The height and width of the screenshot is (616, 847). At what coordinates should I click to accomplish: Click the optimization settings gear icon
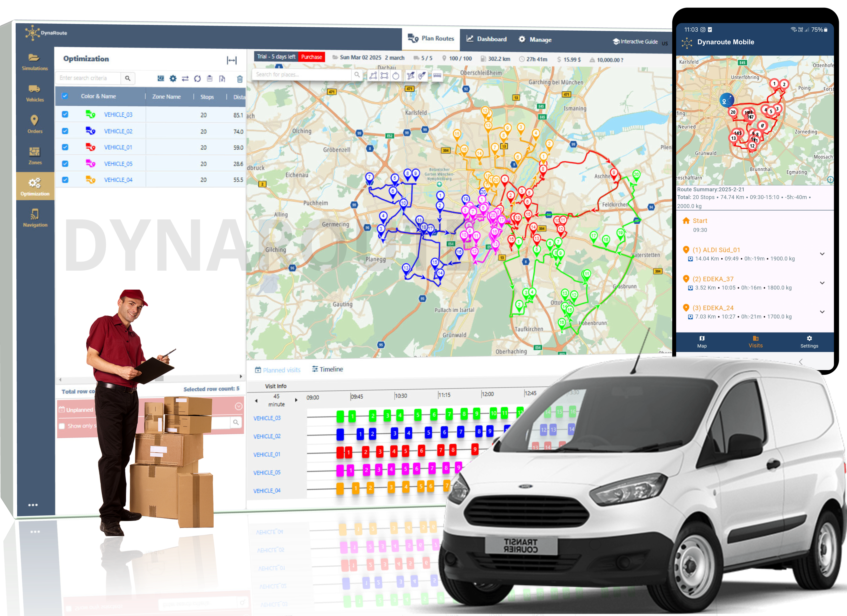point(173,78)
